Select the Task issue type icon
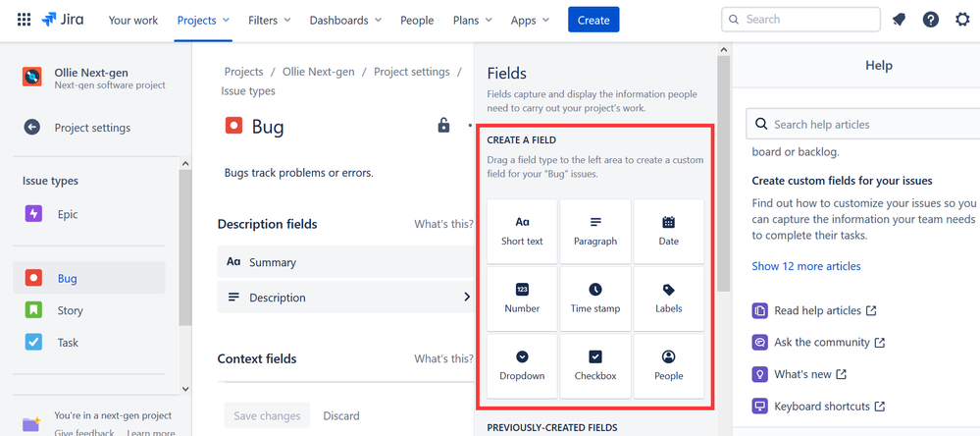 33,342
